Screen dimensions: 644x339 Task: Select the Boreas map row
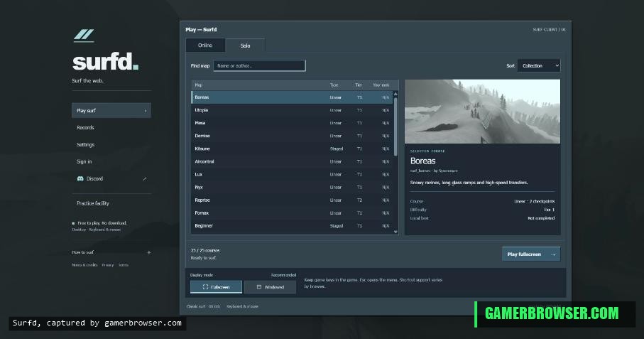coord(292,97)
